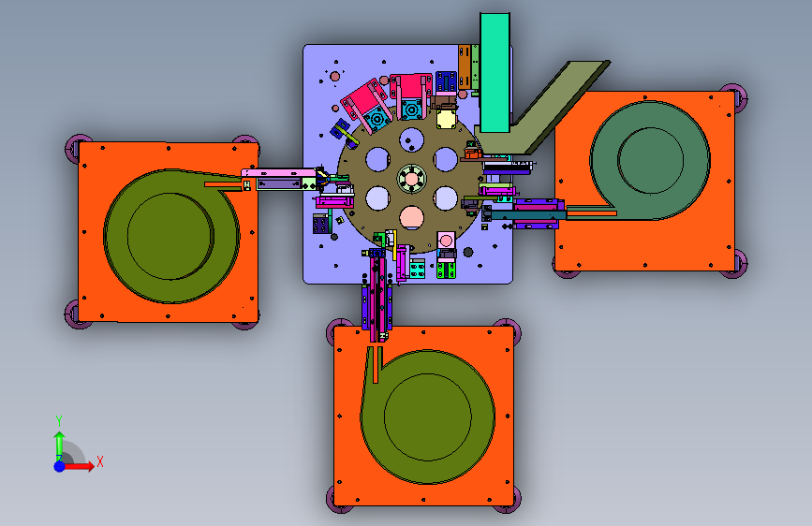Screen dimensions: 812x526
Task: Select the bottom vibratory bowl feeder
Action: (428, 416)
